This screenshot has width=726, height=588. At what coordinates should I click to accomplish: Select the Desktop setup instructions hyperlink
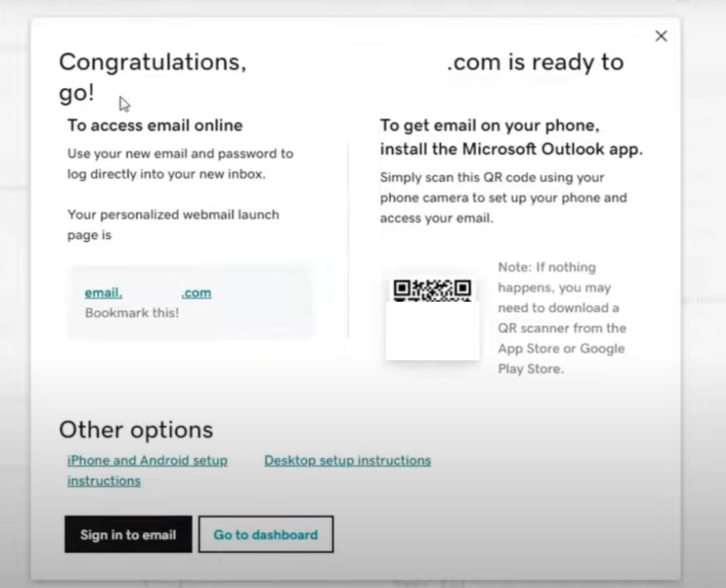[x=346, y=460]
